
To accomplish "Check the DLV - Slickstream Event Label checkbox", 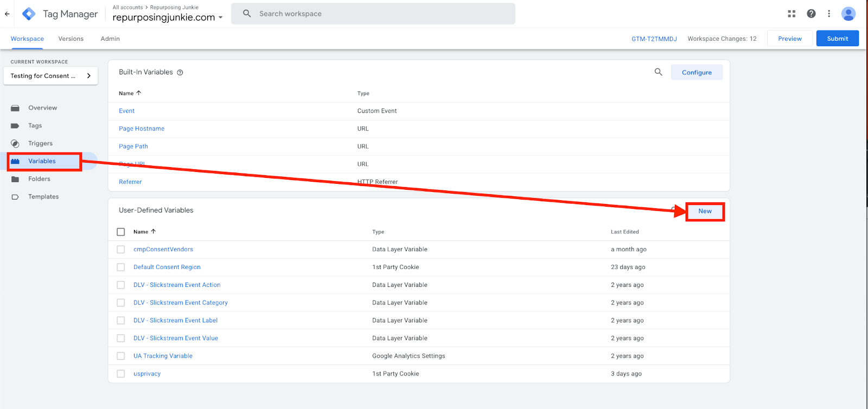I will 121,321.
